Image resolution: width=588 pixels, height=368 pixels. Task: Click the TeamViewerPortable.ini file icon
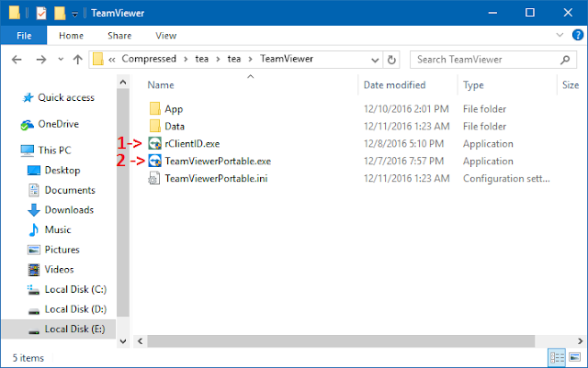click(154, 178)
